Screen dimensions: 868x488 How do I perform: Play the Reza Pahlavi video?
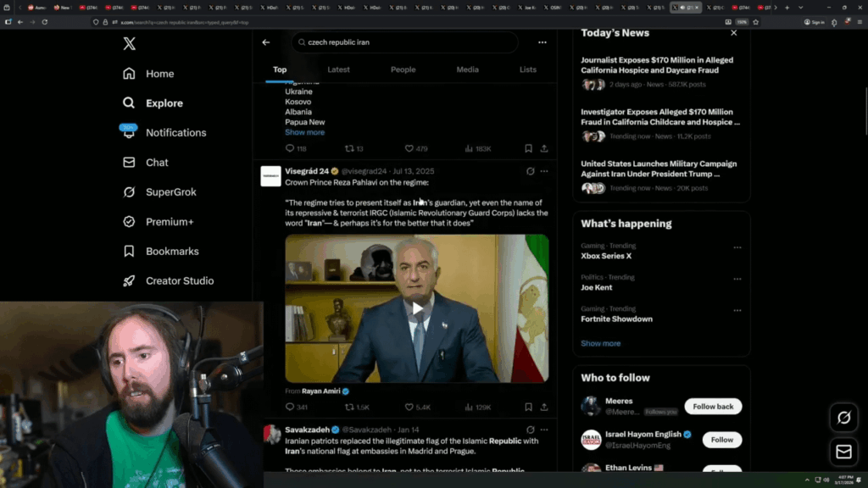click(416, 308)
